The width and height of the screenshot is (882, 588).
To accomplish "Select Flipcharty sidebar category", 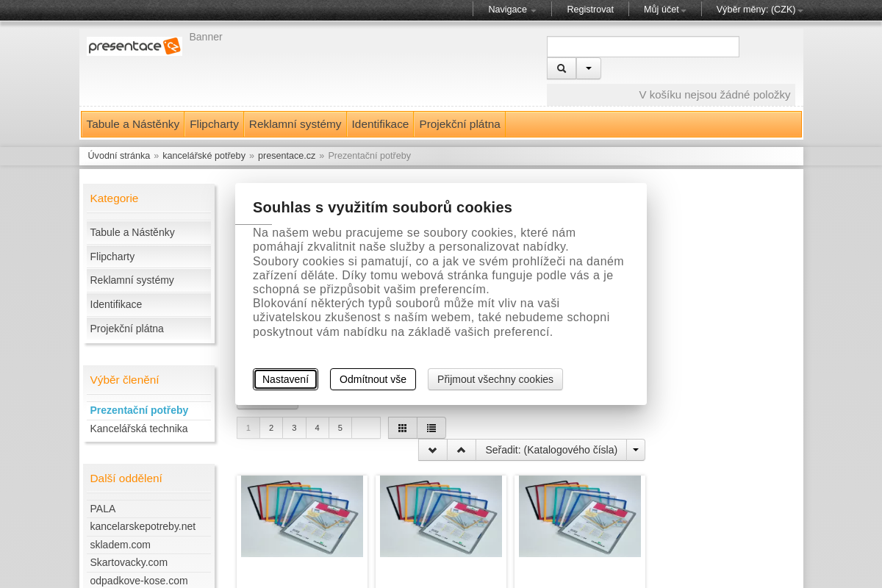I will coord(148,257).
